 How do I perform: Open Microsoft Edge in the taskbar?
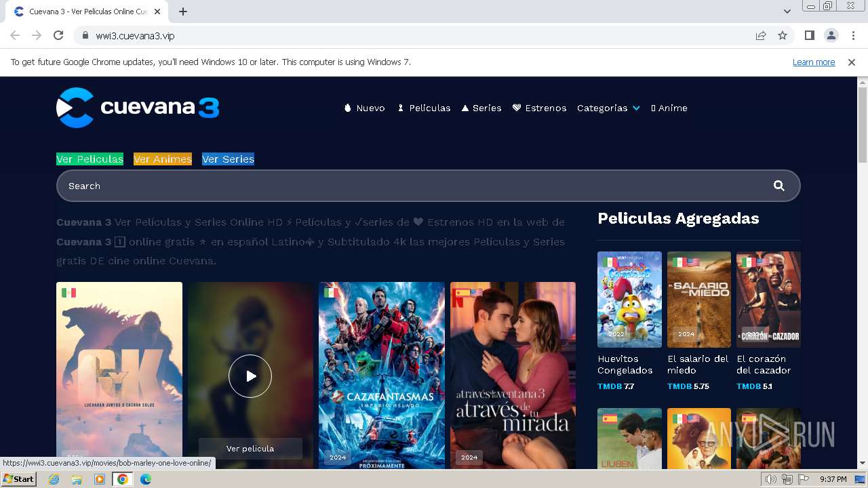[x=145, y=479]
